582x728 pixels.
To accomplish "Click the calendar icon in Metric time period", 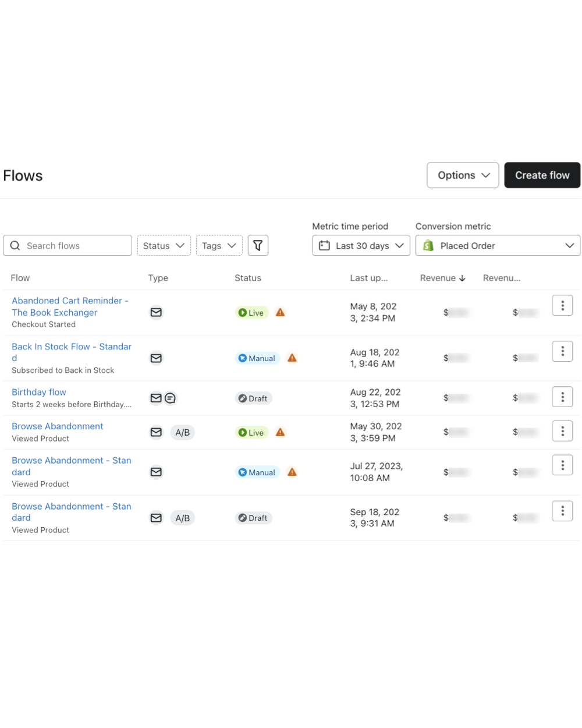I will click(x=325, y=245).
